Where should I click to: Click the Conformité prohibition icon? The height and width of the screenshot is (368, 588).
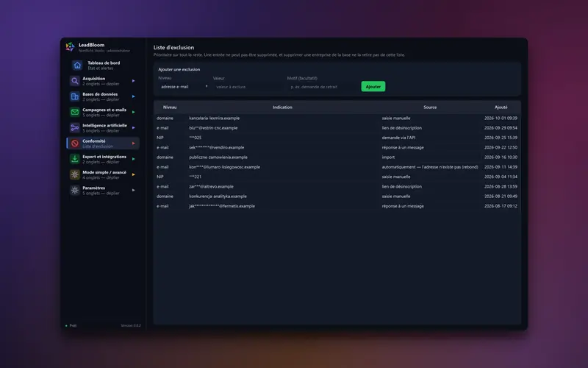(x=75, y=144)
